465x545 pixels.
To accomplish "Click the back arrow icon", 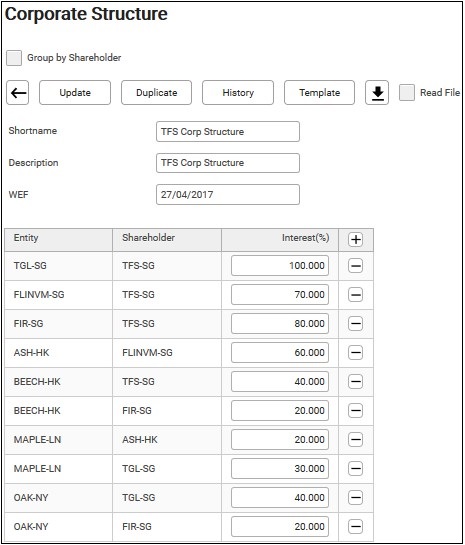I will [18, 93].
